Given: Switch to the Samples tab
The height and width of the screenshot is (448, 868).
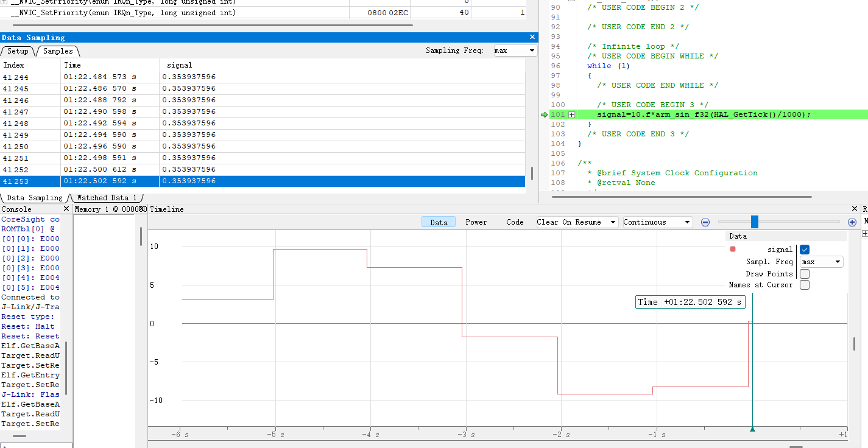Looking at the screenshot, I should 58,51.
